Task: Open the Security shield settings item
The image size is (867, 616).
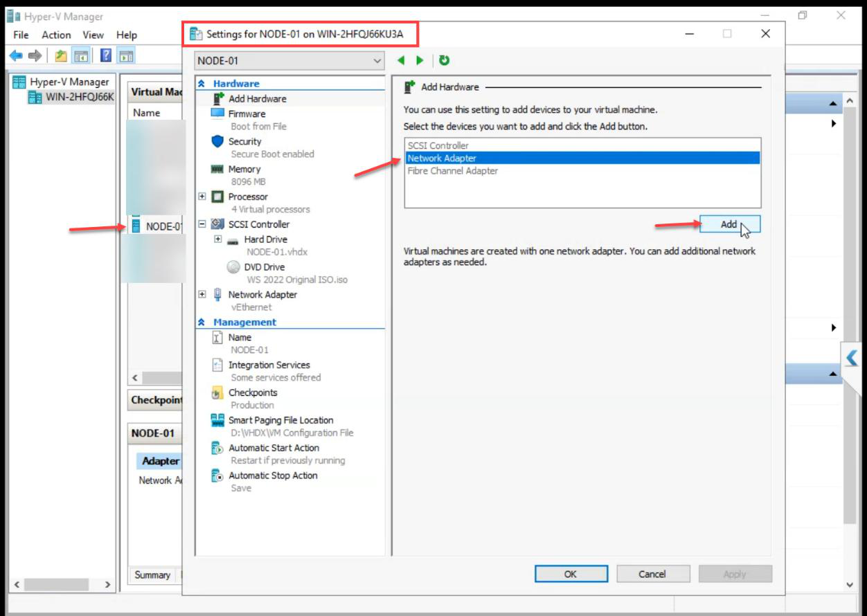Action: (244, 141)
